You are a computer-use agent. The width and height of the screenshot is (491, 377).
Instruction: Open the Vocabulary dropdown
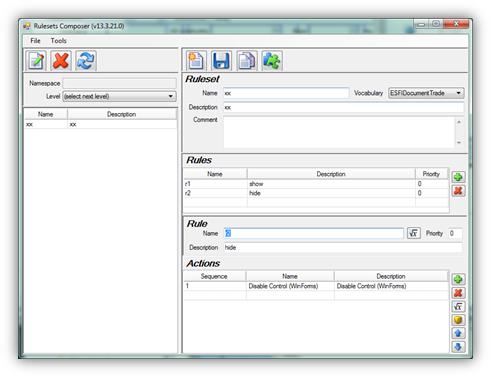pos(426,93)
